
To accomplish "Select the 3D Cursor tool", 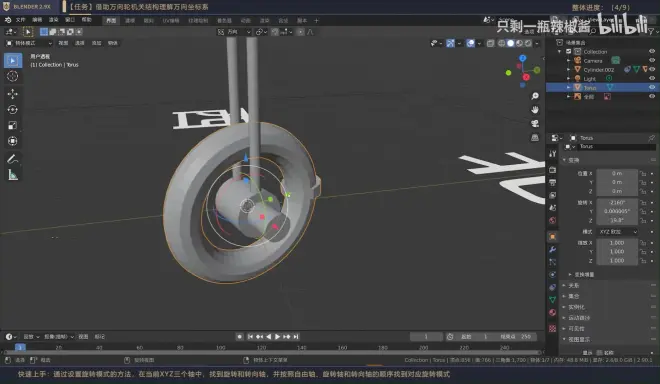I will pos(13,76).
